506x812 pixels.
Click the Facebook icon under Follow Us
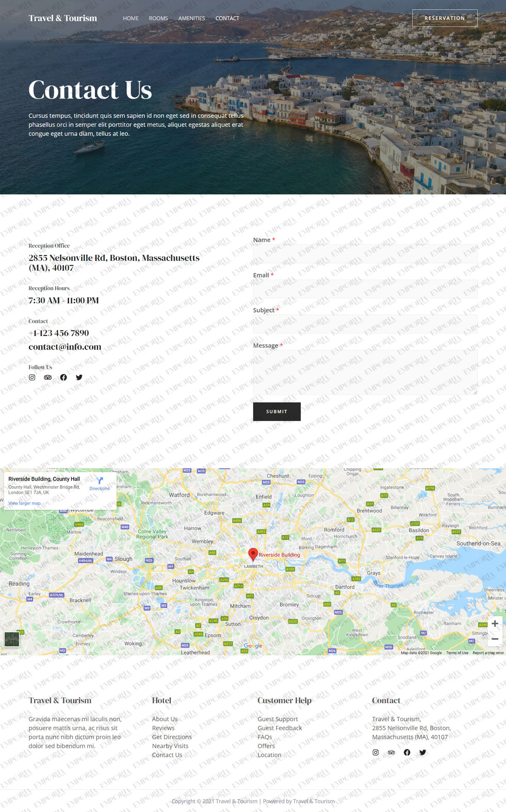(63, 377)
